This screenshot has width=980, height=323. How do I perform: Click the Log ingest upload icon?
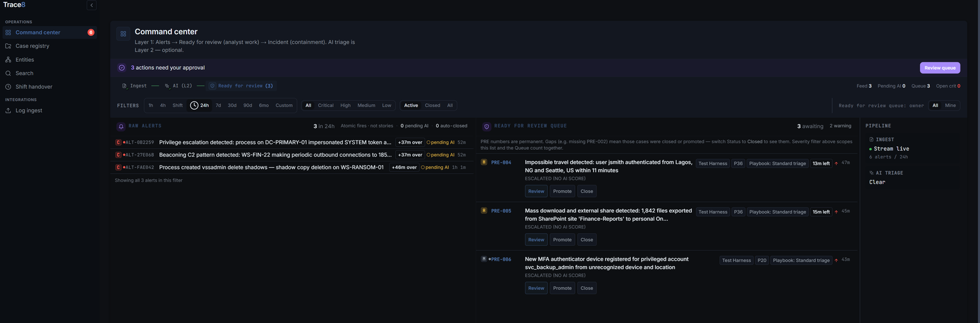(8, 111)
